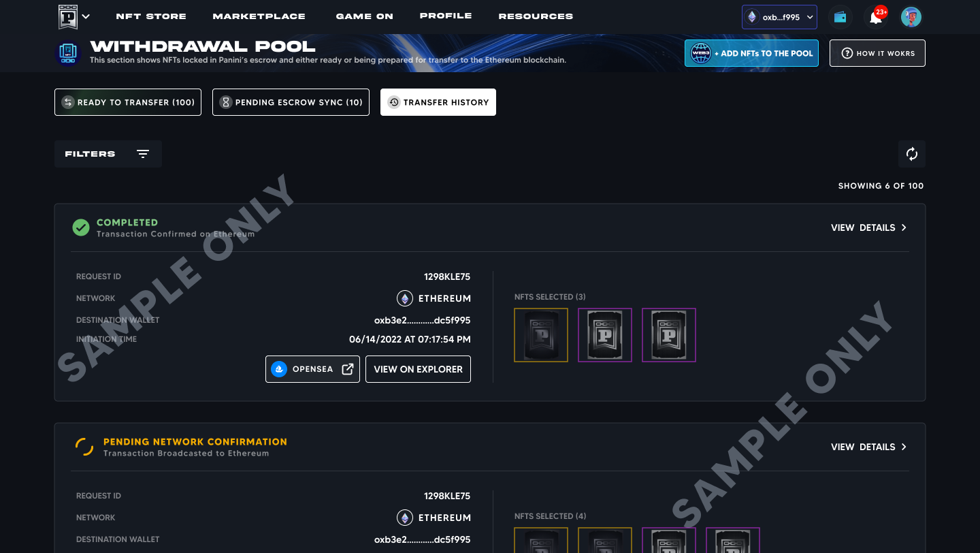Click Add NFTs to the Pool

point(751,53)
